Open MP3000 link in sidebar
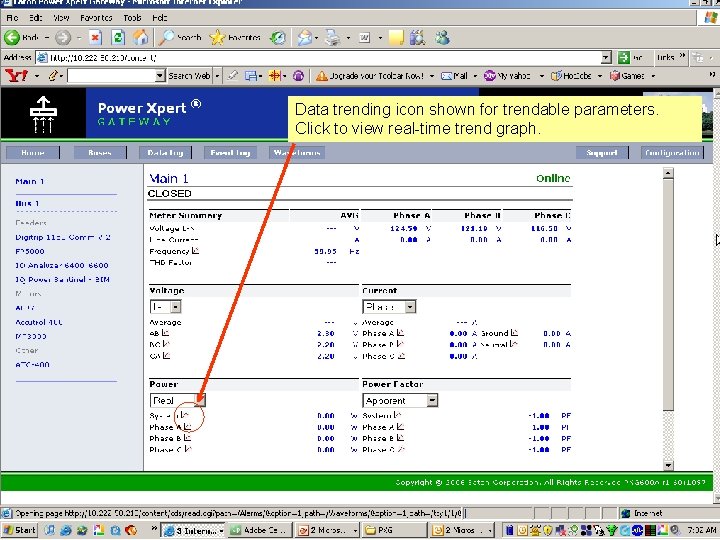 pyautogui.click(x=31, y=336)
